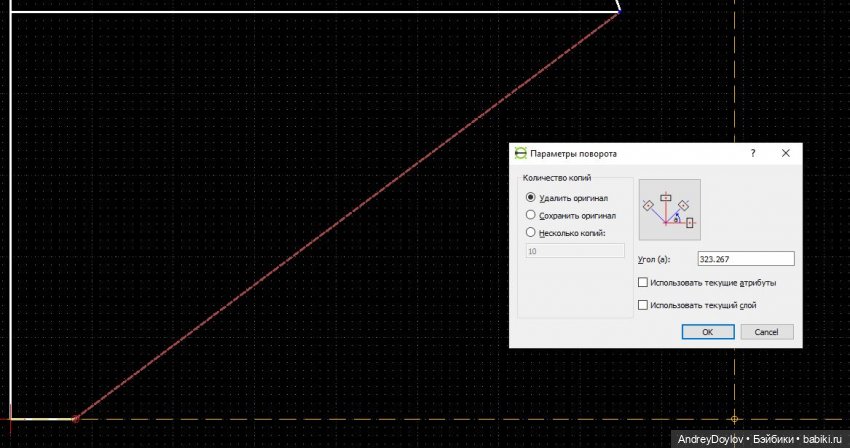Click the red endpoint at the line's lower-left end
Image resolution: width=850 pixels, height=448 pixels.
click(75, 418)
